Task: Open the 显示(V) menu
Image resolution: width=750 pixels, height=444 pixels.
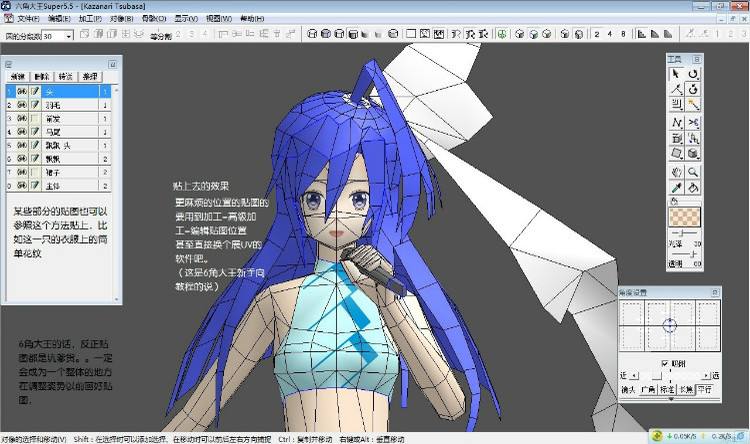Action: [186, 19]
